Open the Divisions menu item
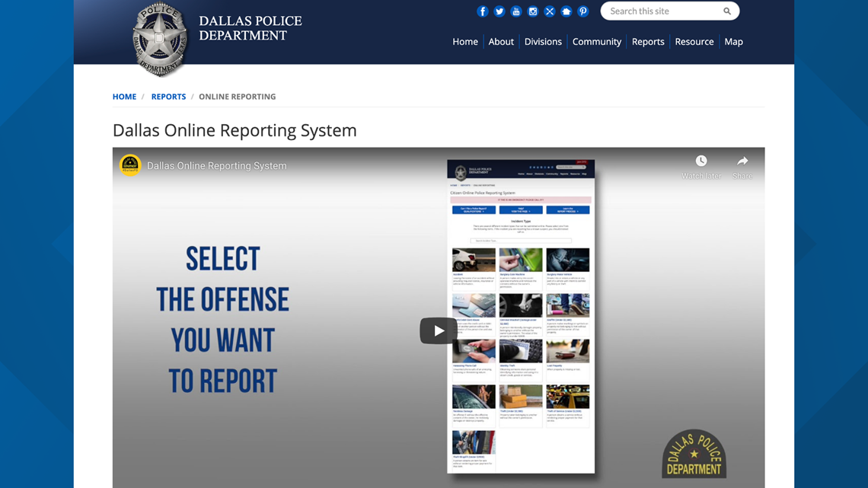This screenshot has width=868, height=488. point(543,41)
